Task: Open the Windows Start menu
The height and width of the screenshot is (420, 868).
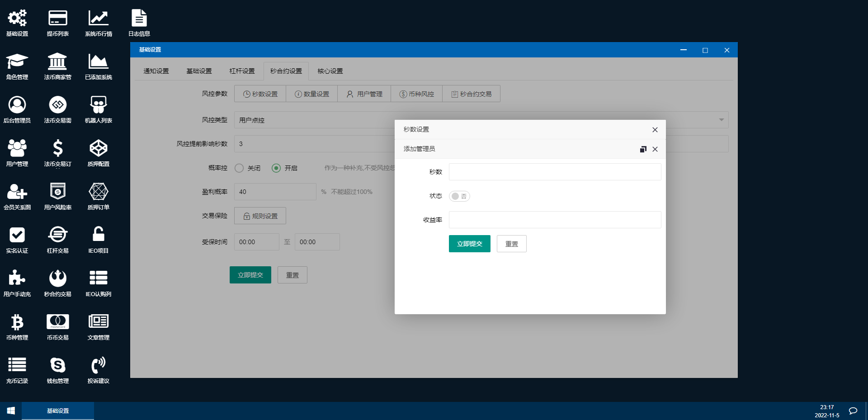Action: click(11, 411)
